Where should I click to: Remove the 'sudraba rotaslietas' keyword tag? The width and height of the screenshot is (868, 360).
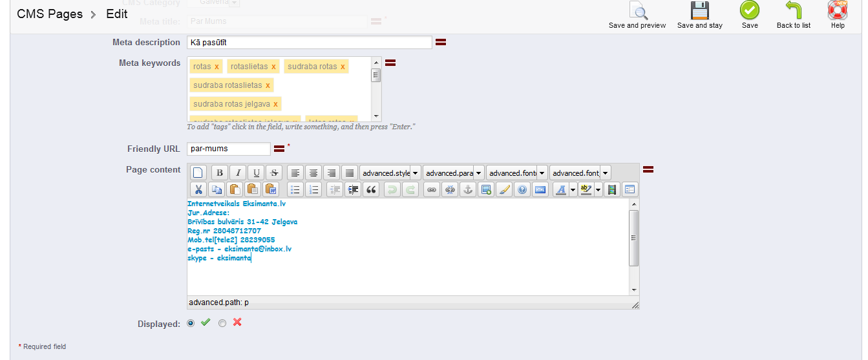point(268,85)
